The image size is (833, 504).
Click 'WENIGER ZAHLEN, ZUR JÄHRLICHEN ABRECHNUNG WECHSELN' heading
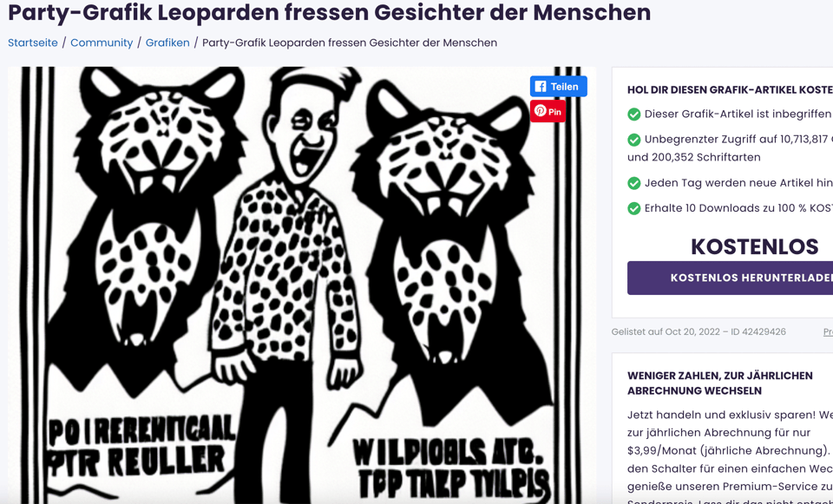tap(720, 383)
